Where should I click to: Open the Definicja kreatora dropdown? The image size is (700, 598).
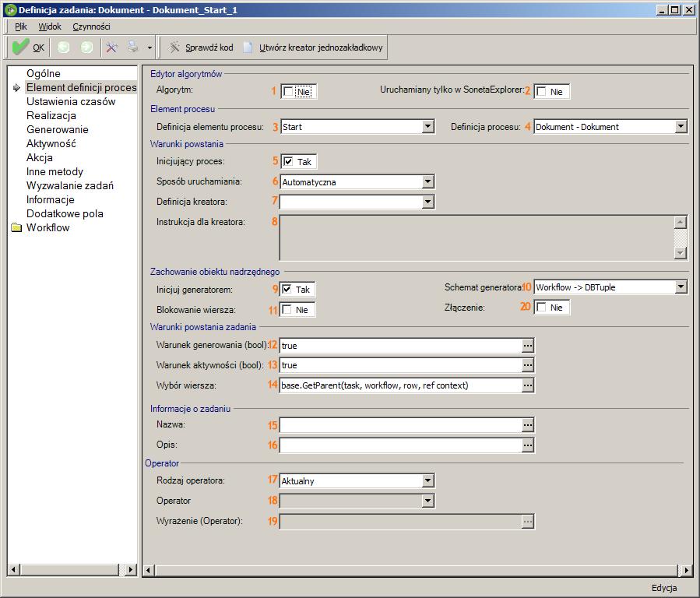[x=427, y=202]
